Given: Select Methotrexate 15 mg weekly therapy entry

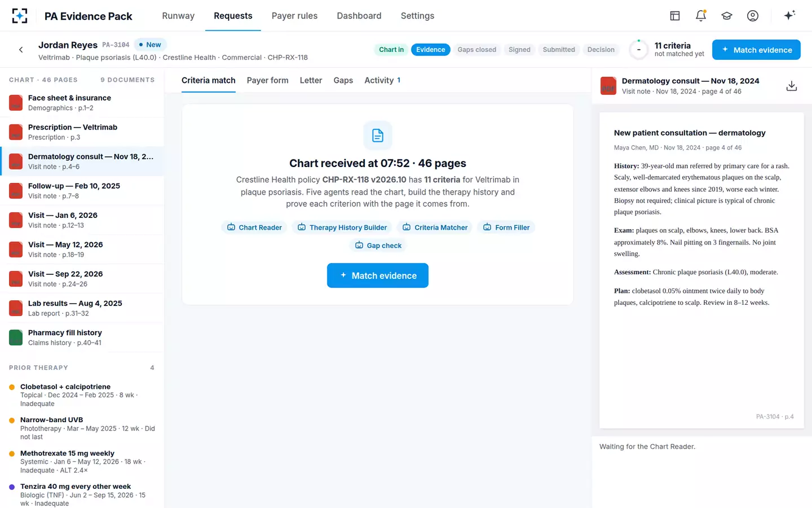Looking at the screenshot, I should click(82, 462).
